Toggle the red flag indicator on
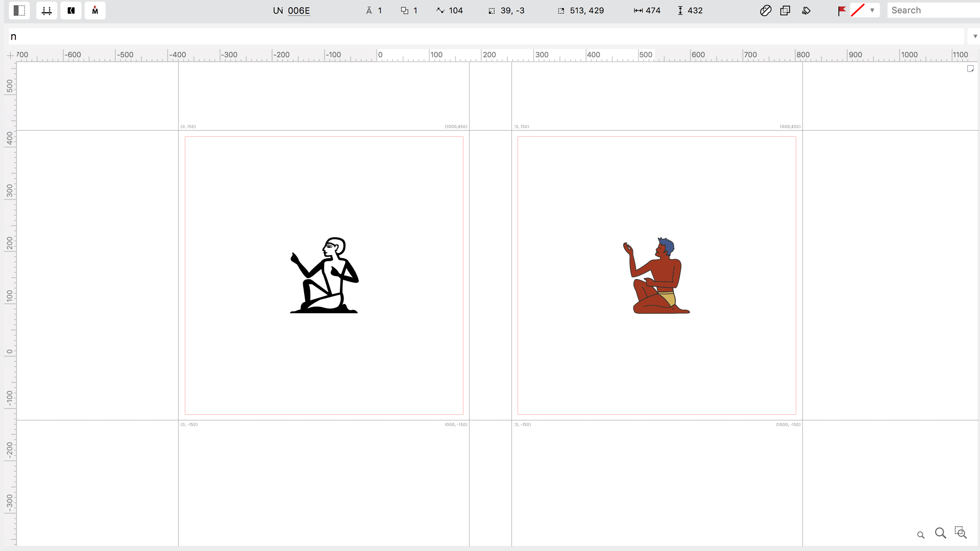This screenshot has height=551, width=980. (x=841, y=10)
